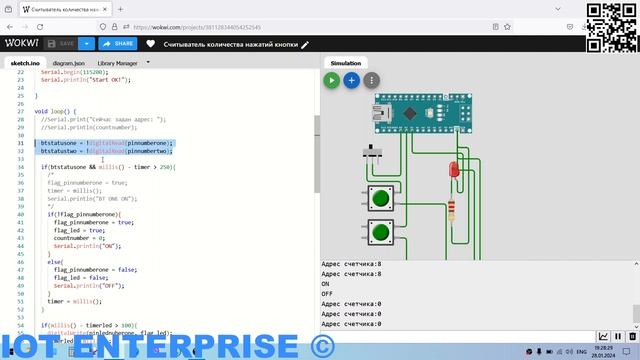Open the Windows notification center
The image size is (640, 360).
point(627,351)
